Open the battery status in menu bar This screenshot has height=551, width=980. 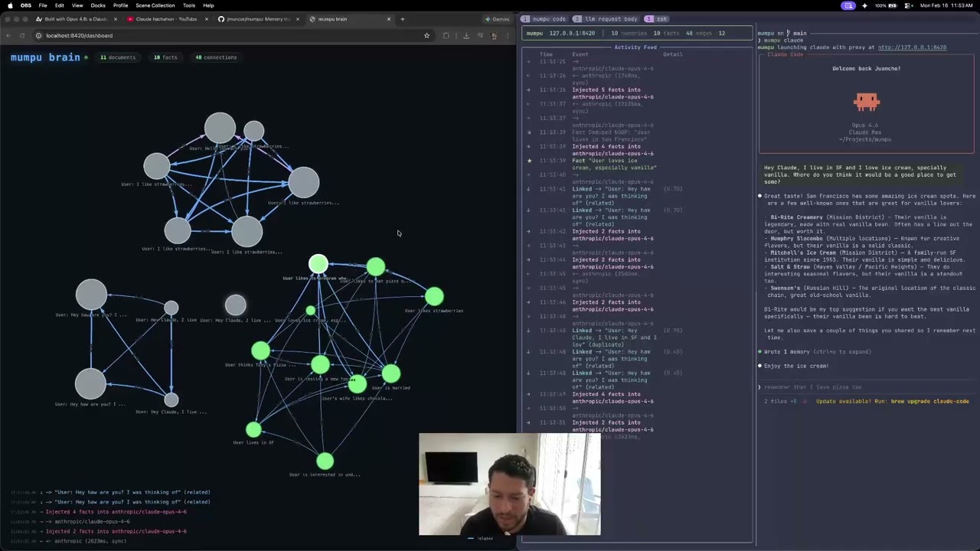884,5
